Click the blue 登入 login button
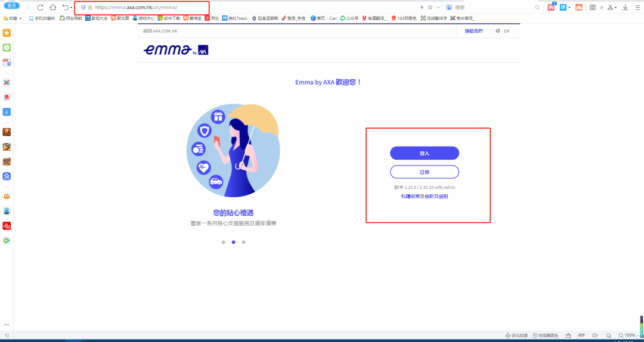Image resolution: width=644 pixels, height=342 pixels. pos(425,153)
